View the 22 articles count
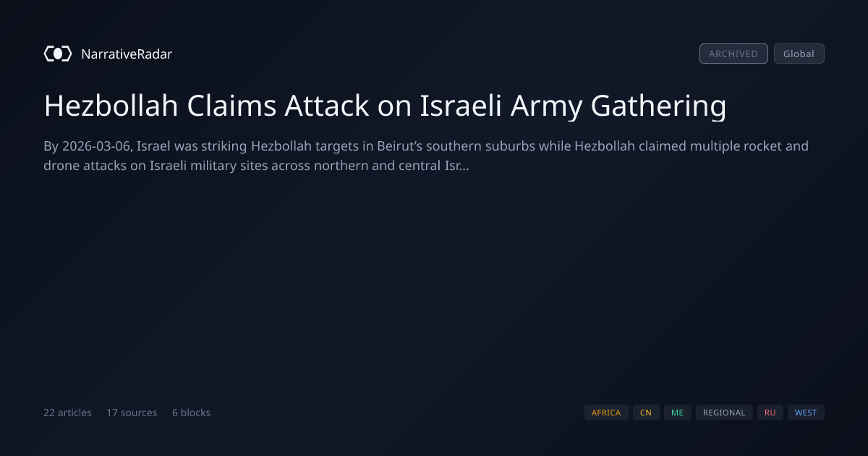Screen dimensions: 868x456 [x=67, y=413]
